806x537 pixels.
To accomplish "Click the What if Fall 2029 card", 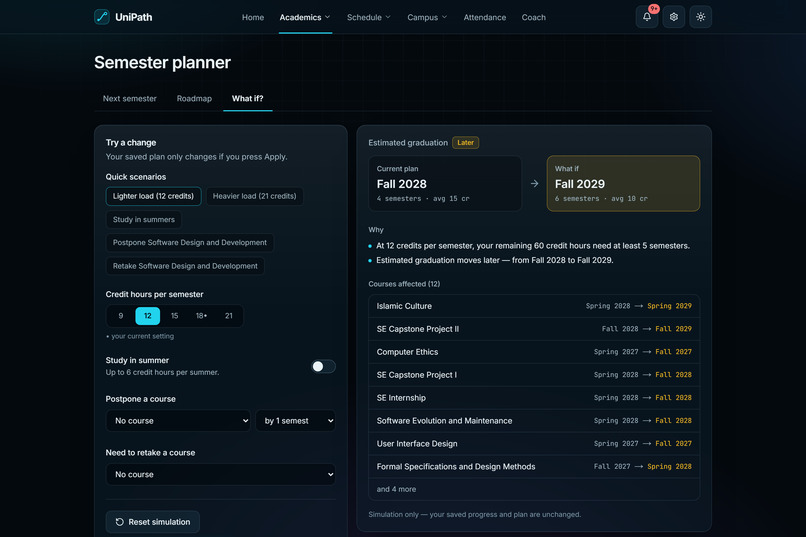I will click(x=623, y=183).
